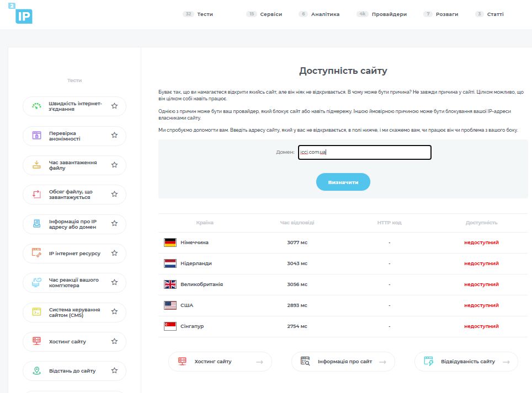Toggle favorite star for Перевірка анонімності
The width and height of the screenshot is (532, 393).
[x=114, y=136]
